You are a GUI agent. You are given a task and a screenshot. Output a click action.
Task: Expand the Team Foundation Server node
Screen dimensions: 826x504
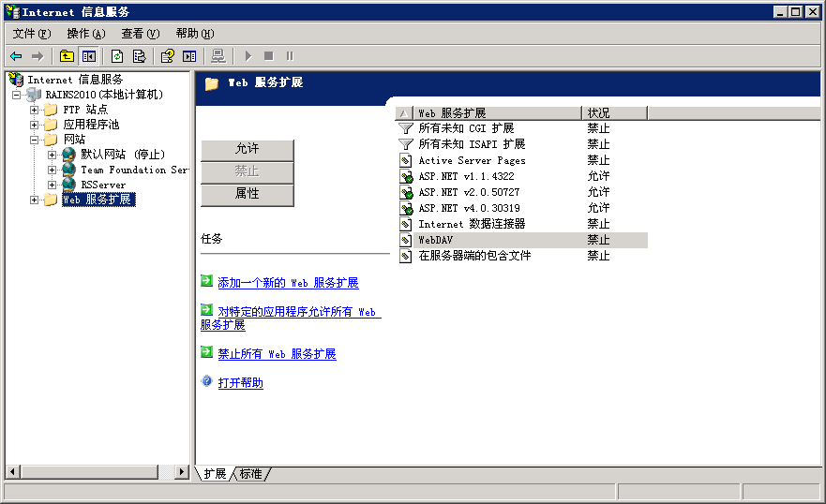52,170
